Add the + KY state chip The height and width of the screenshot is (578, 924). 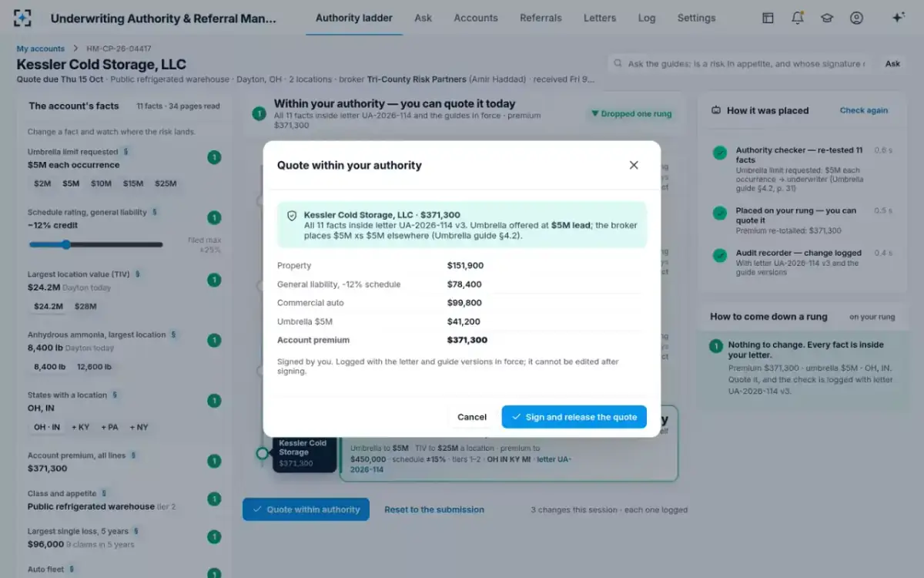pyautogui.click(x=80, y=427)
